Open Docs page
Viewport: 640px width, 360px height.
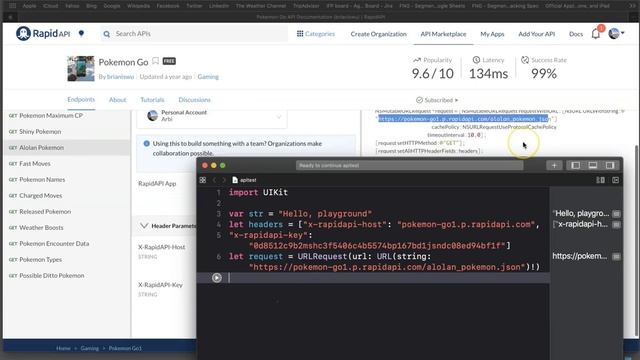[576, 34]
